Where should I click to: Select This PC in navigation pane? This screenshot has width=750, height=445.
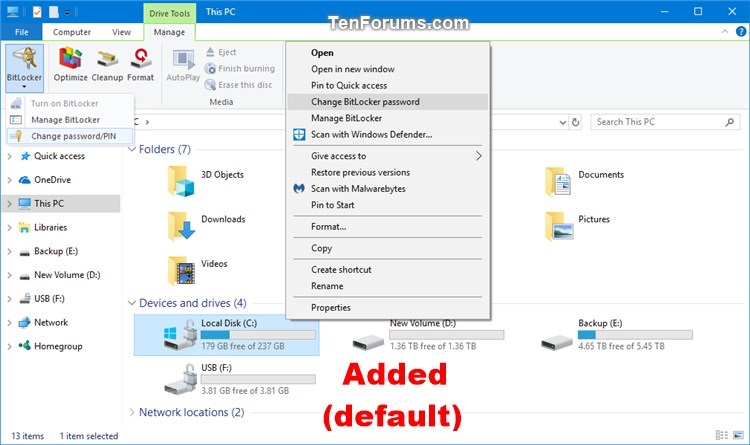point(61,203)
